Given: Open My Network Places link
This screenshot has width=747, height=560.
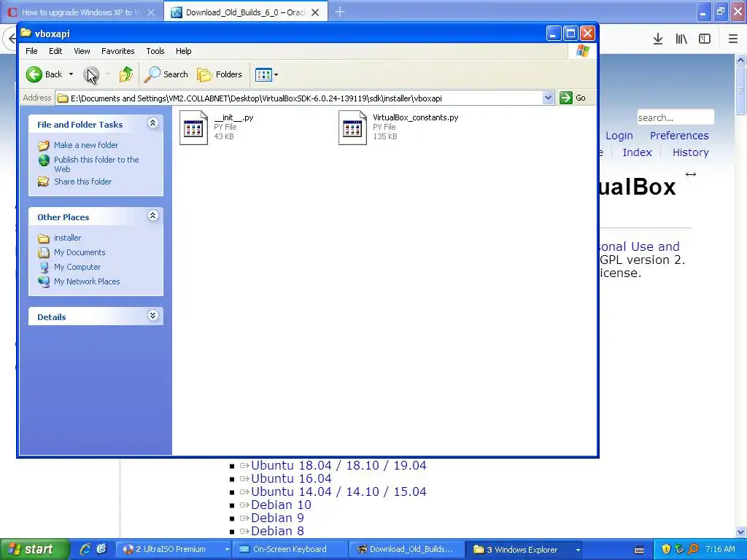Looking at the screenshot, I should coord(87,281).
